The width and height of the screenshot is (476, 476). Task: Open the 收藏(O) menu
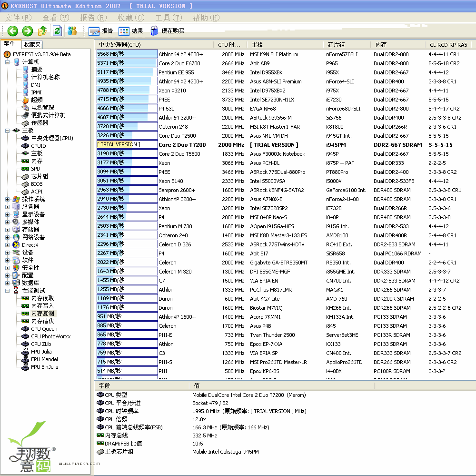(x=131, y=18)
